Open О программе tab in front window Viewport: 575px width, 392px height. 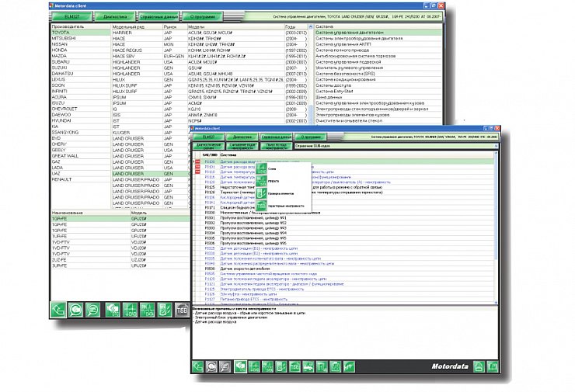310,137
